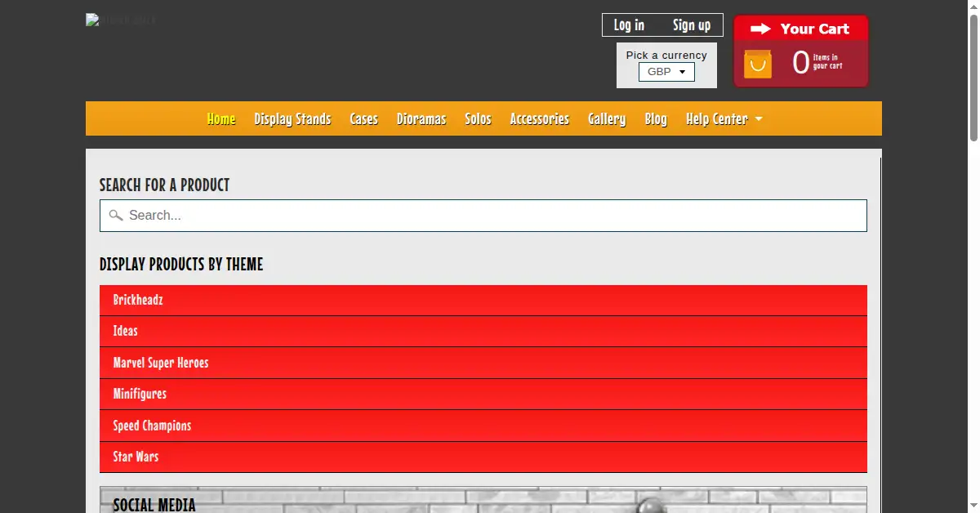
Task: Select Cases in the navigation bar
Action: 364,119
